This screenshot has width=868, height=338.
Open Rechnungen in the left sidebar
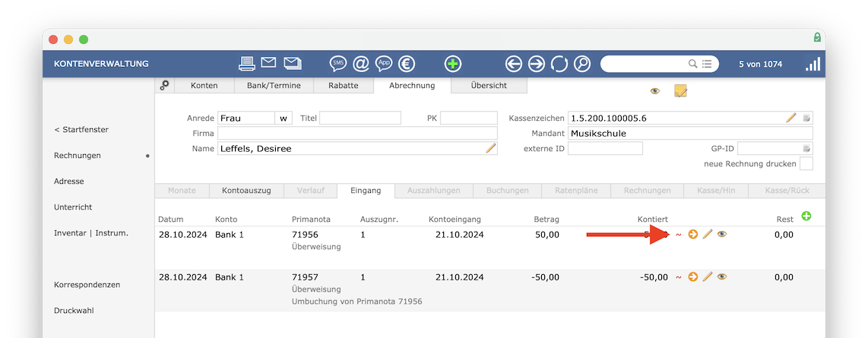pos(78,156)
